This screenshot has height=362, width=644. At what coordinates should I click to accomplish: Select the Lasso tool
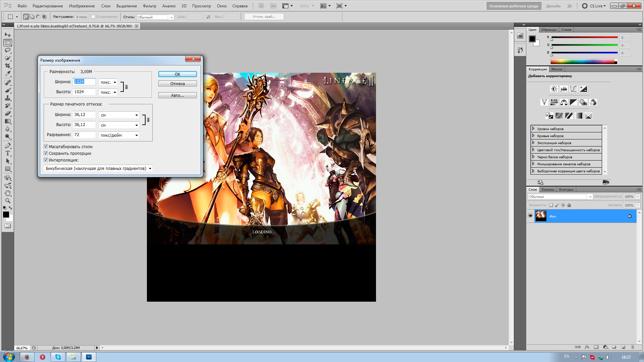[x=8, y=50]
